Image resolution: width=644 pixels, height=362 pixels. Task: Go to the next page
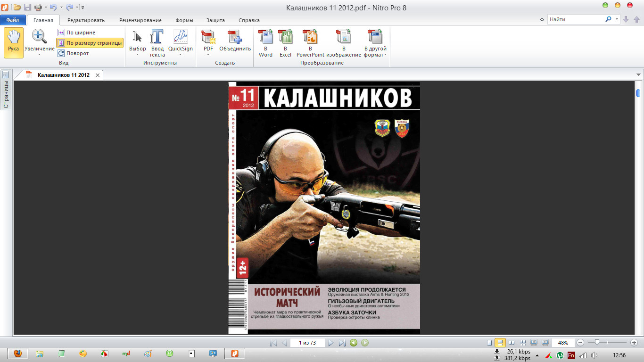[x=331, y=343]
